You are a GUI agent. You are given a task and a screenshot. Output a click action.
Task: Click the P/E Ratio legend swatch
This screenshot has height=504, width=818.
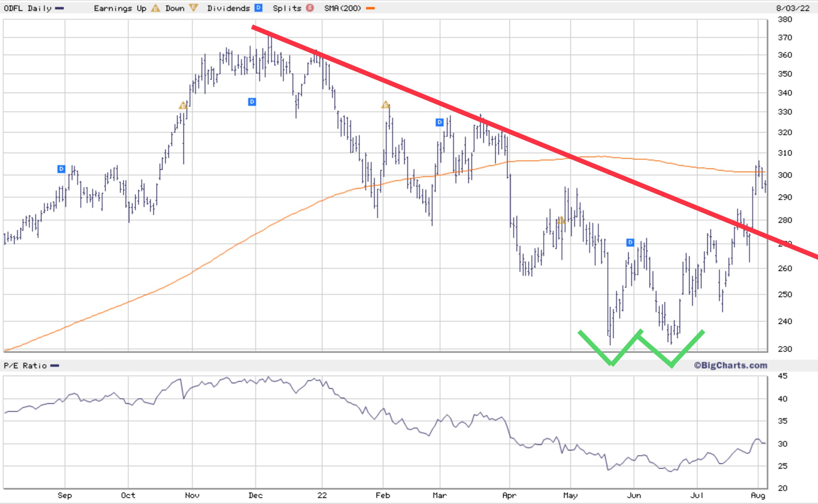pyautogui.click(x=55, y=366)
